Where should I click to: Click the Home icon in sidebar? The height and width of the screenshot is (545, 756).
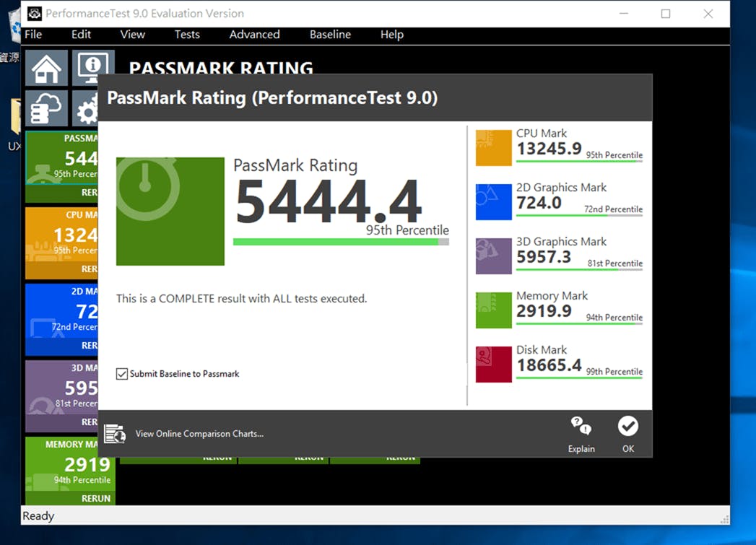pos(46,69)
